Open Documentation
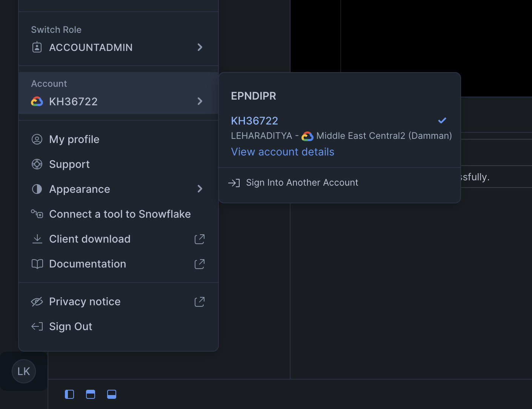Image resolution: width=532 pixels, height=409 pixels. (118, 264)
